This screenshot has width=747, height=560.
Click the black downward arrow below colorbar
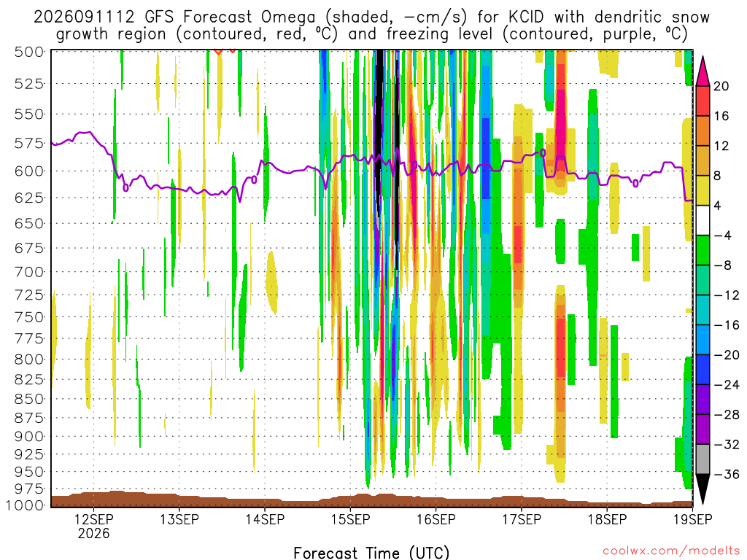click(703, 489)
